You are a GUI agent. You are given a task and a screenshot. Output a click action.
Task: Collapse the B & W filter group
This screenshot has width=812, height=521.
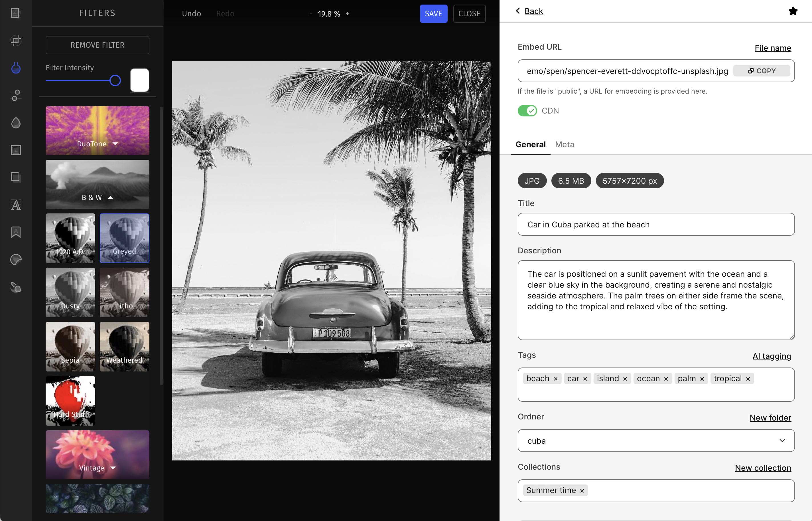(97, 197)
